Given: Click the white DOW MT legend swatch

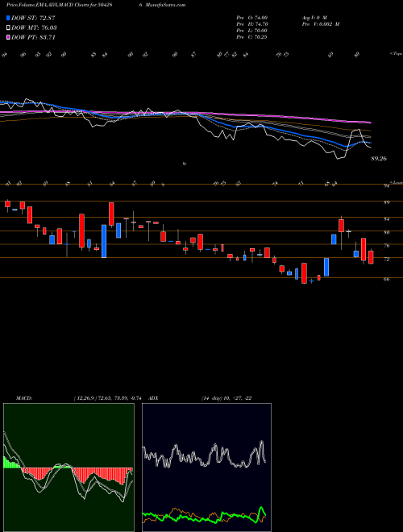Looking at the screenshot, I should pos(8,28).
